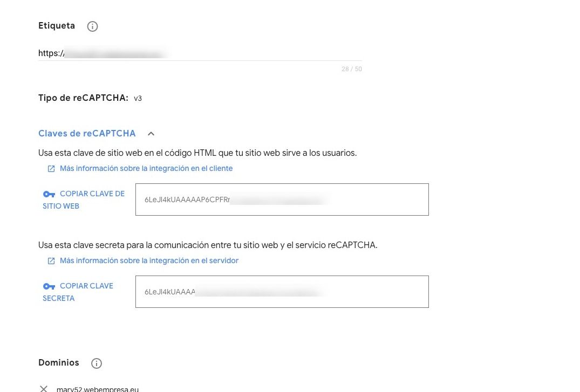580x392 pixels.
Task: Collapse the Claves de reCAPTCHA section chevron
Action: (x=151, y=134)
